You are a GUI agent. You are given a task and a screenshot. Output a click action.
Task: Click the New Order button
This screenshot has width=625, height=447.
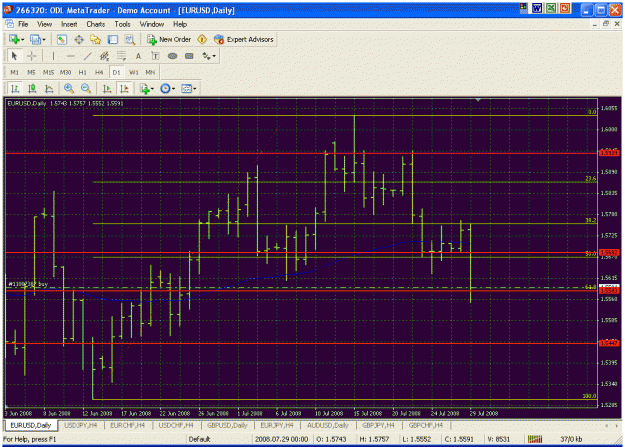pos(169,39)
